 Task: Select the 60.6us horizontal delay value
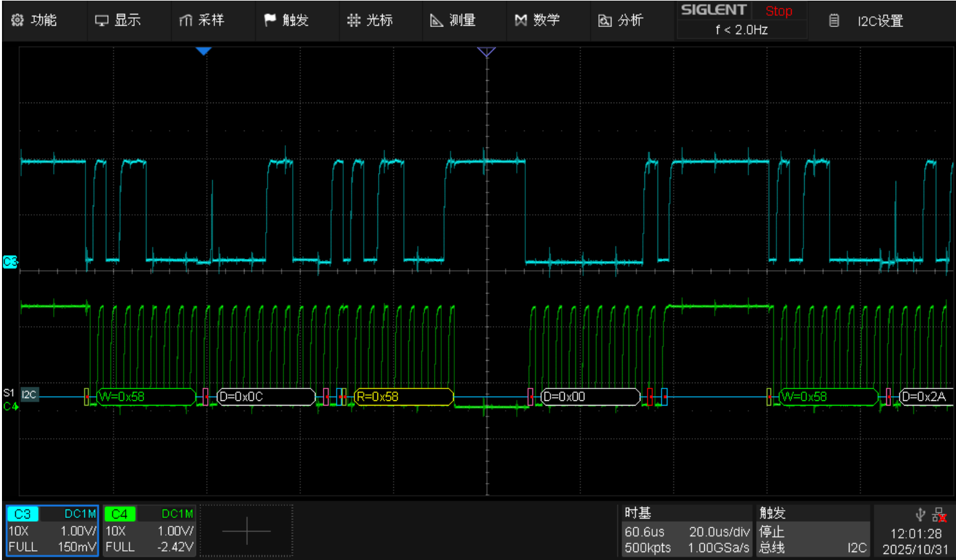point(644,532)
